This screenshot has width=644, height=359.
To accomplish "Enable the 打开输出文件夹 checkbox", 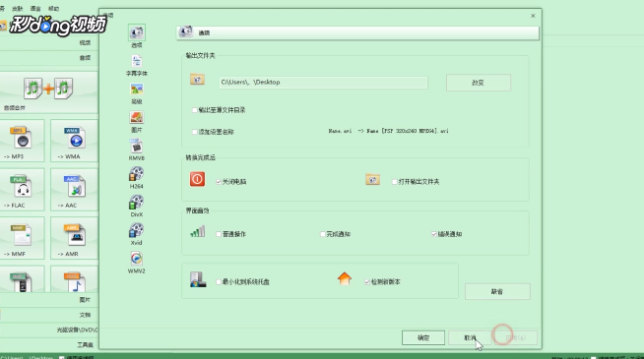I will point(394,181).
